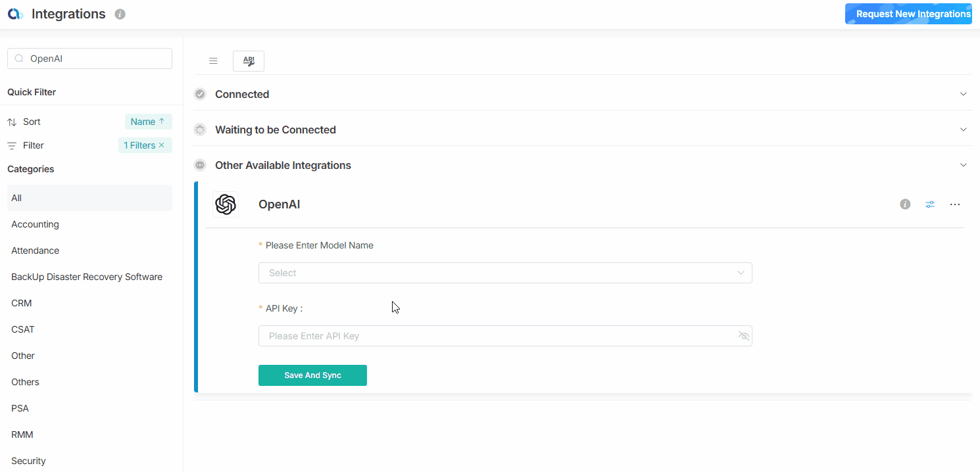Click the OpenAI info icon
This screenshot has width=980, height=472.
[x=905, y=204]
